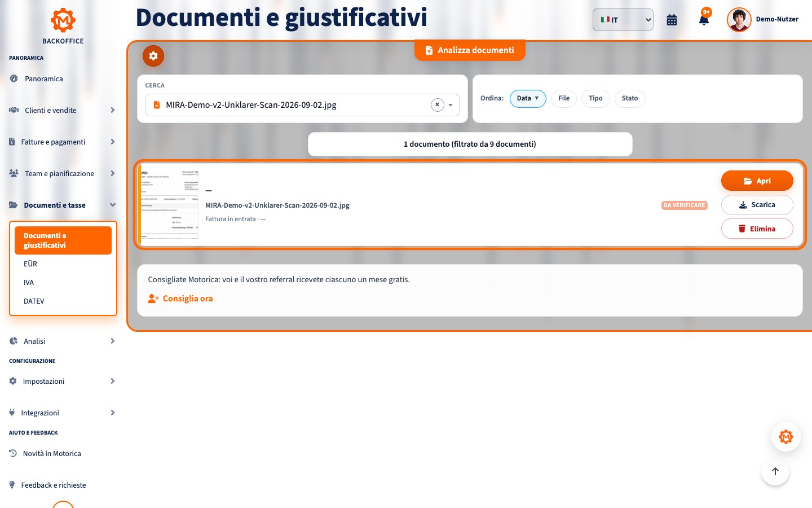812x508 pixels.
Task: Expand Team e pianificazione chevron
Action: click(x=113, y=173)
